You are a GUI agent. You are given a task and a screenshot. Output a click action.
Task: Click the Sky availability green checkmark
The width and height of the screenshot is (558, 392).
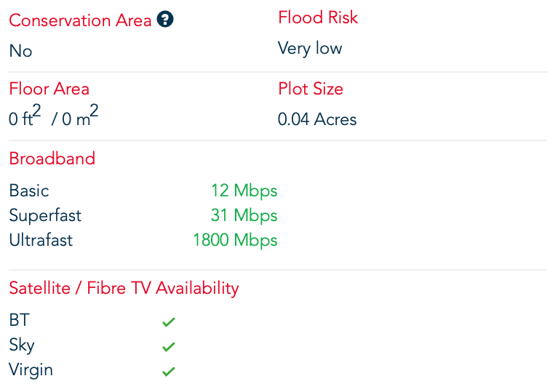tap(169, 347)
